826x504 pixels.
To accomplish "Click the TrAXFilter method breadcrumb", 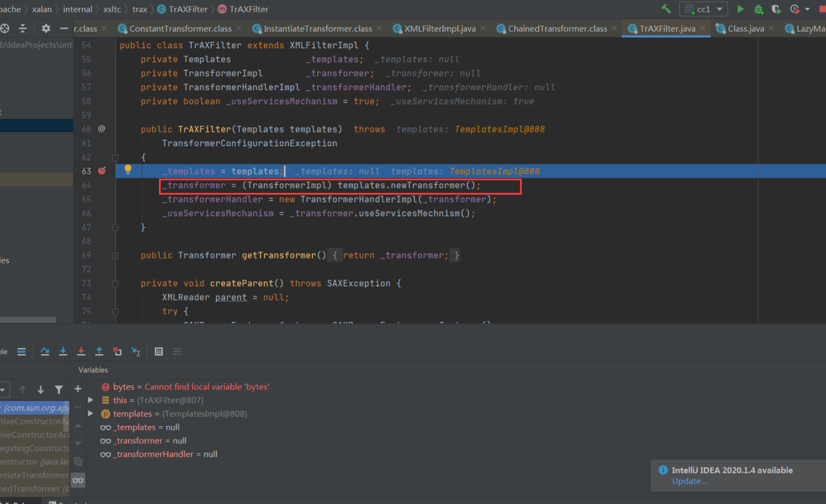I will 243,9.
